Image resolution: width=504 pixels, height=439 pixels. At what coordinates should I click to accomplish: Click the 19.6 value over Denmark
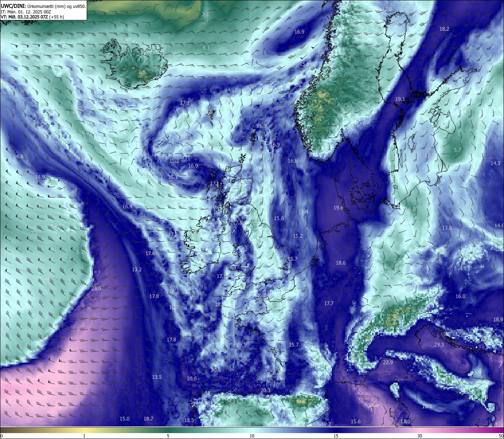[x=338, y=207]
